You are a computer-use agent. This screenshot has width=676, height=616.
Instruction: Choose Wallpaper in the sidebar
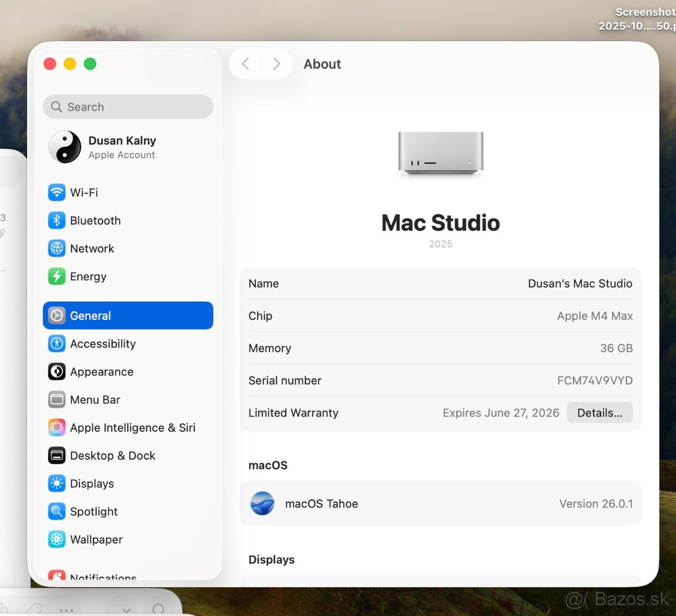[x=96, y=539]
